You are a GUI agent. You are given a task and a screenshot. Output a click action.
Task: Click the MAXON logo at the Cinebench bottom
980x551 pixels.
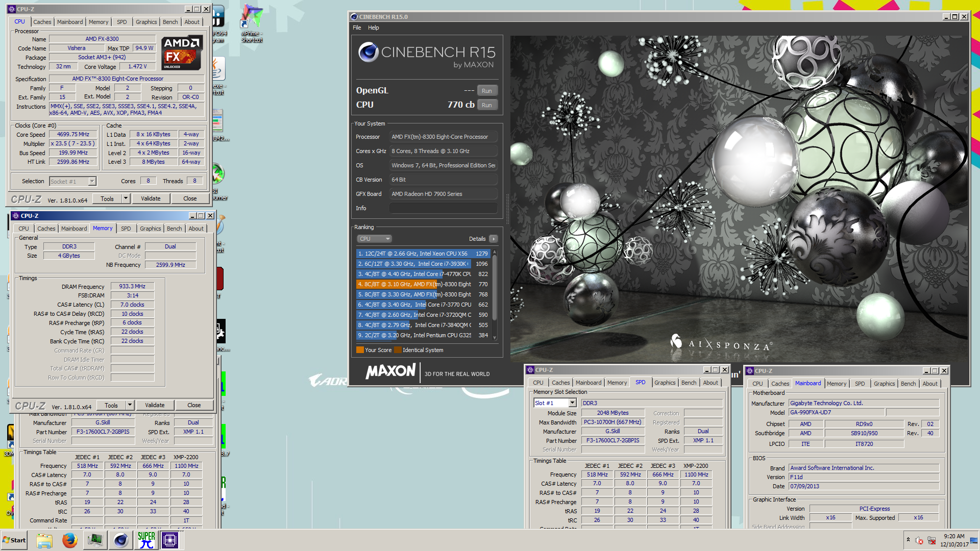[391, 371]
